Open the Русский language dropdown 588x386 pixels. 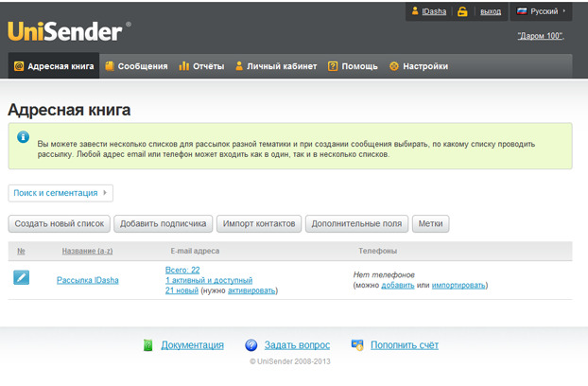pos(541,11)
